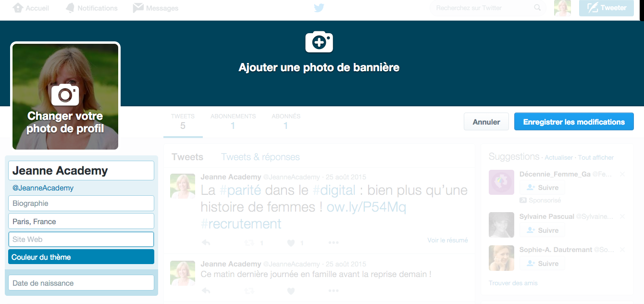Open Notifications in the top bar
The width and height of the screenshot is (644, 304).
point(92,8)
